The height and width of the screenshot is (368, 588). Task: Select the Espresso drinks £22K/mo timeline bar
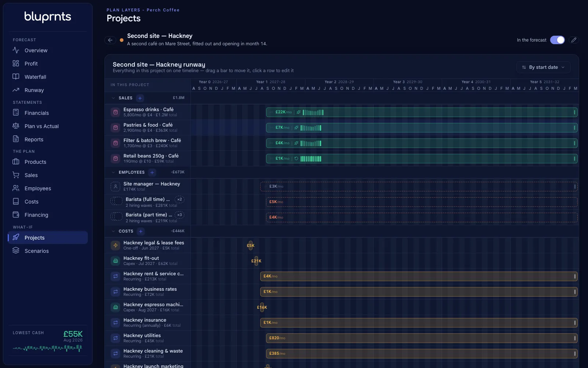(422, 112)
